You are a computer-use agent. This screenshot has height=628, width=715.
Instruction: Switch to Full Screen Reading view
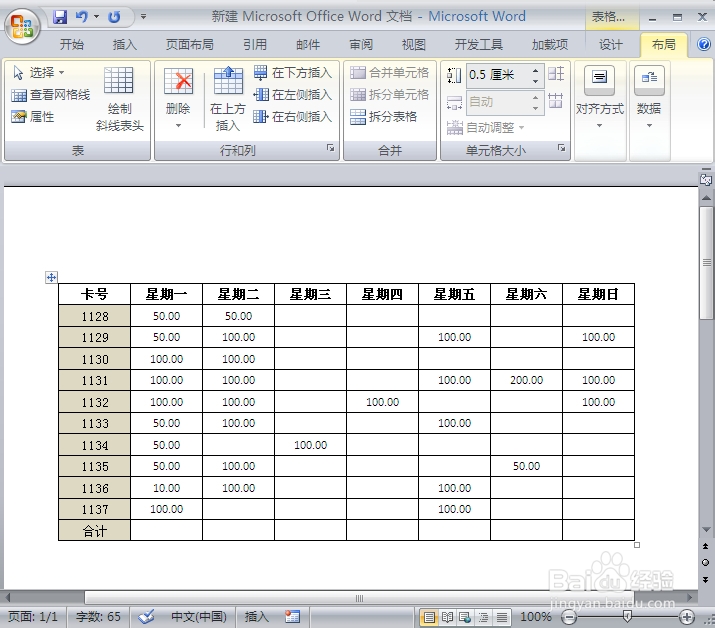click(x=447, y=618)
